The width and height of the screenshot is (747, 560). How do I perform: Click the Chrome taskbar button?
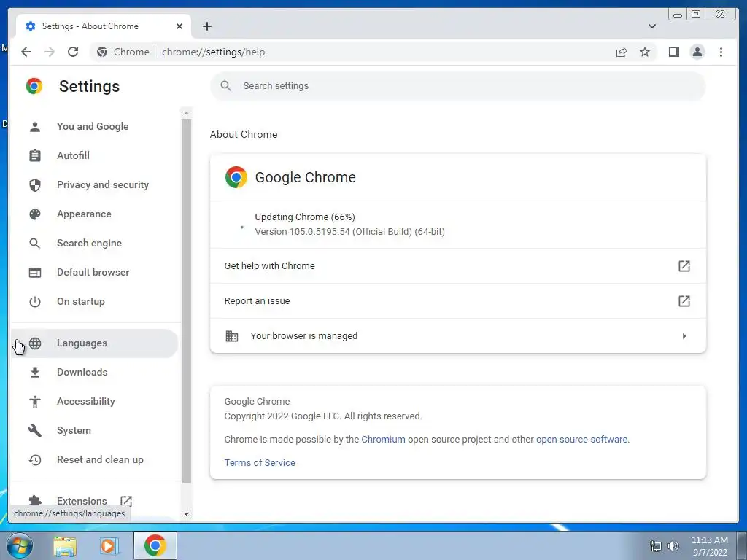pyautogui.click(x=155, y=545)
